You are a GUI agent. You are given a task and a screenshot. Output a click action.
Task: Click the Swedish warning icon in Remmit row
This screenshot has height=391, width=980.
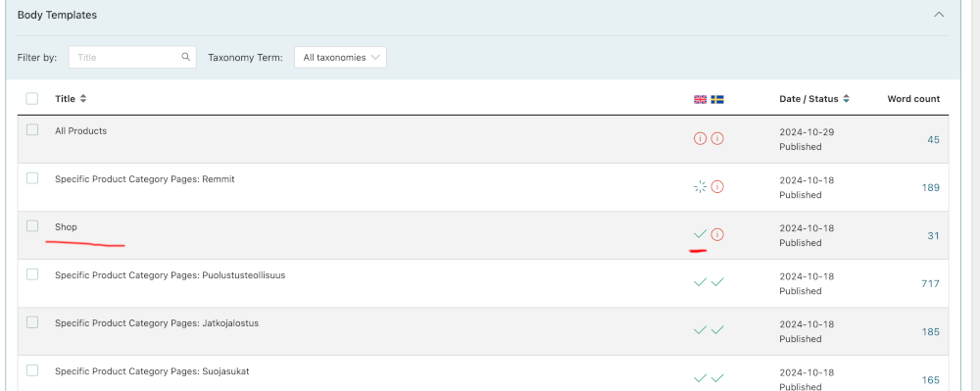pos(717,187)
